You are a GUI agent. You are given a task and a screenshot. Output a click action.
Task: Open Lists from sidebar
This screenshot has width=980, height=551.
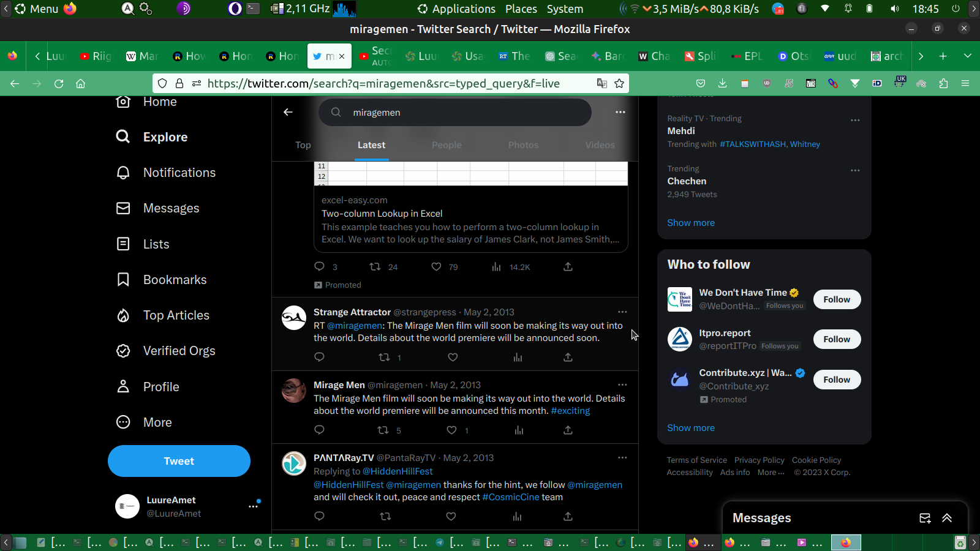(143, 244)
